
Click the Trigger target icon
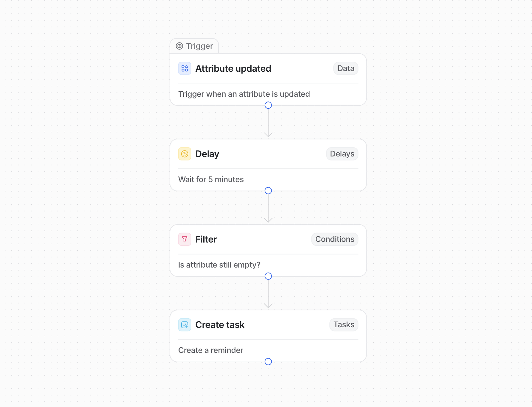point(179,46)
